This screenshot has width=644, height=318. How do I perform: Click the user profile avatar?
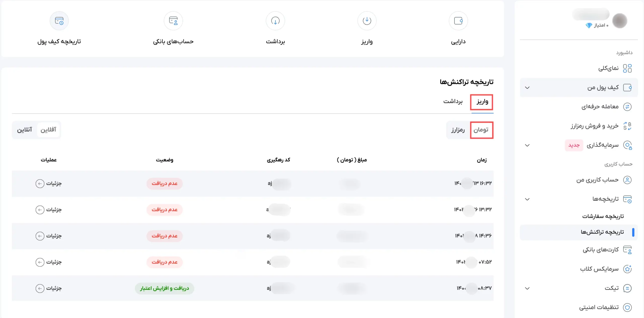click(x=619, y=21)
